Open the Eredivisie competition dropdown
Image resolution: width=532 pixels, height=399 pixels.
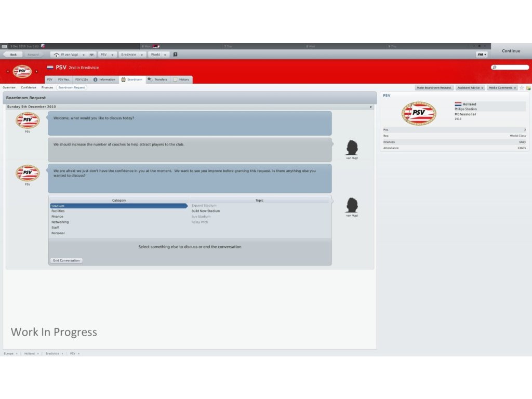coord(132,55)
